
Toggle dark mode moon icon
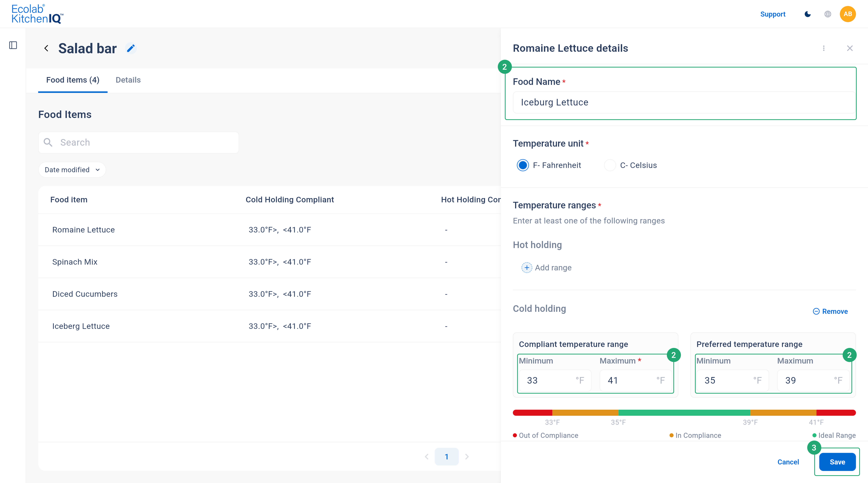(x=808, y=14)
